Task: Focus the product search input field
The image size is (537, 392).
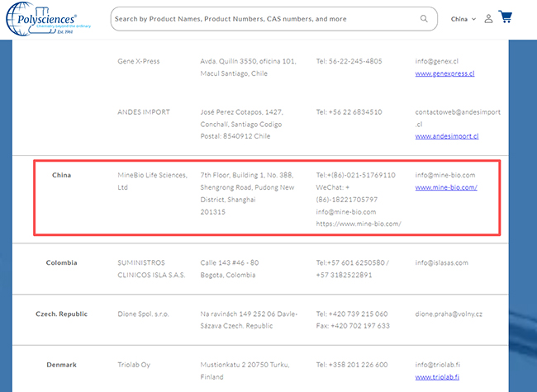Action: (x=264, y=19)
